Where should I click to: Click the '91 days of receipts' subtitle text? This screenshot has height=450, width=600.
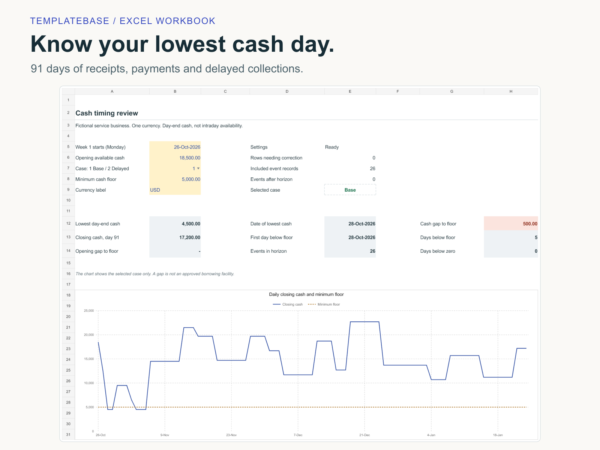[x=166, y=69]
